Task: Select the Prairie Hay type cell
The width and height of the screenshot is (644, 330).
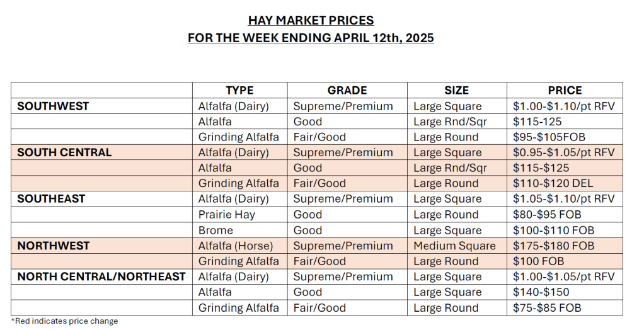Action: coord(226,215)
